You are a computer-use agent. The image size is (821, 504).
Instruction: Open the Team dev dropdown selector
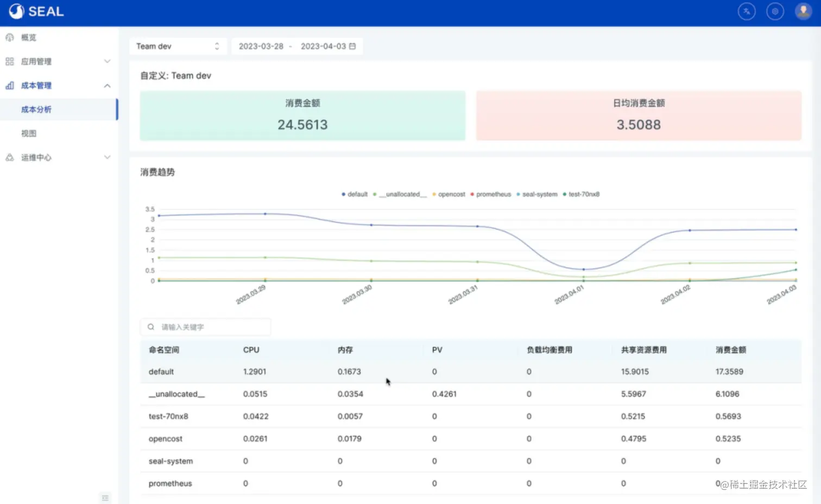(x=178, y=46)
